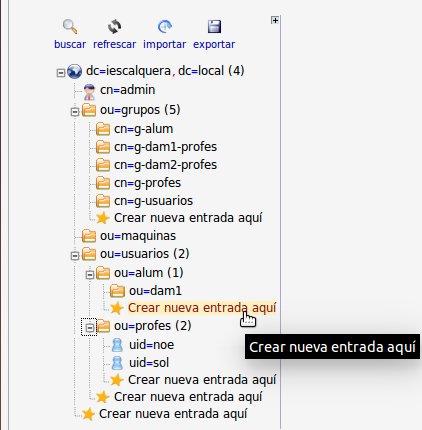Click the ou=maquinas folder icon
Screen dimensions: 422x430
click(x=89, y=236)
